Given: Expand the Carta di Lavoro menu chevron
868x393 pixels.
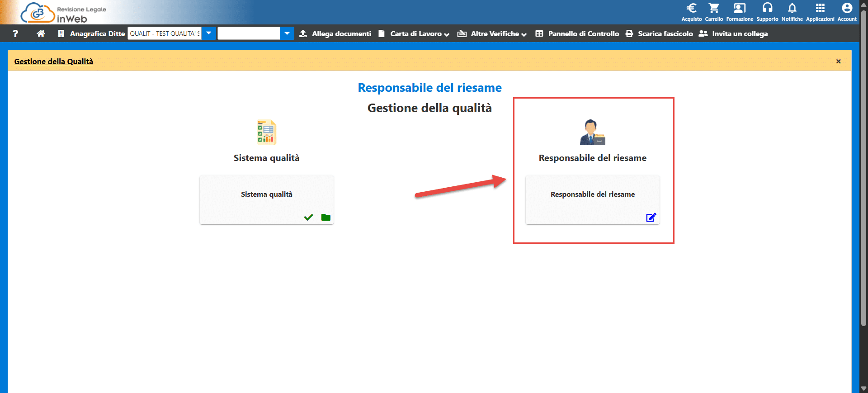Looking at the screenshot, I should (x=447, y=34).
